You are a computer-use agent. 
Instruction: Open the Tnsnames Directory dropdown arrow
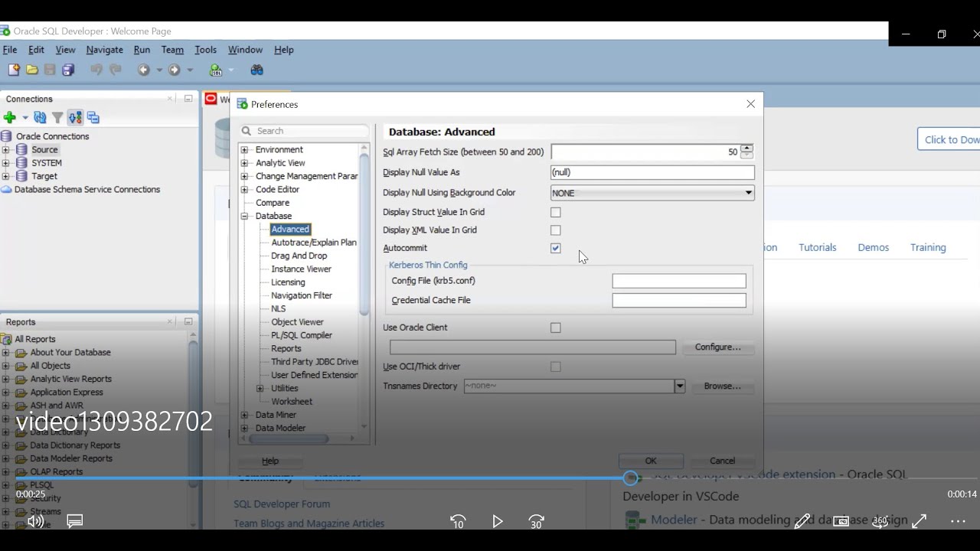(679, 386)
